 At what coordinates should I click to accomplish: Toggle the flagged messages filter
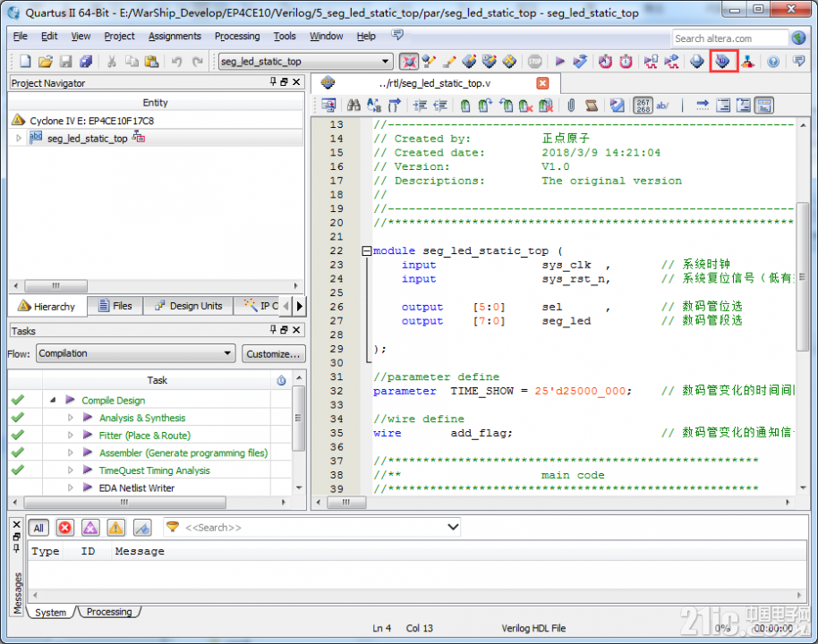point(142,528)
